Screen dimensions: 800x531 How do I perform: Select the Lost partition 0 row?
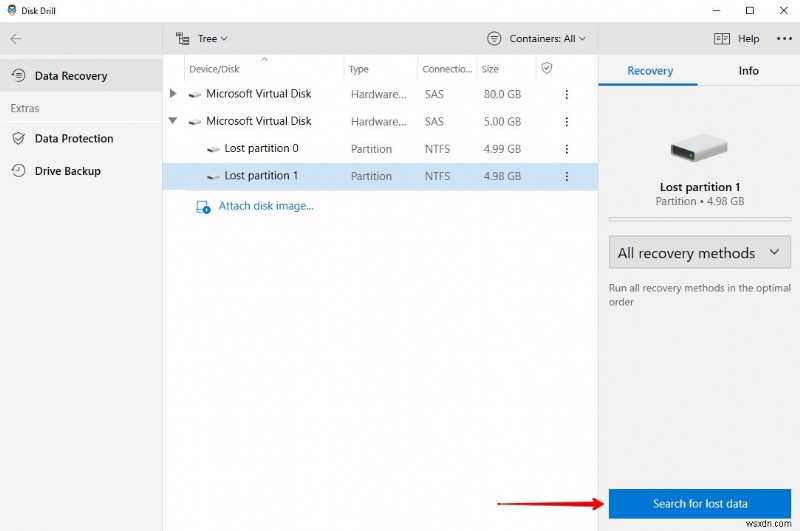261,149
